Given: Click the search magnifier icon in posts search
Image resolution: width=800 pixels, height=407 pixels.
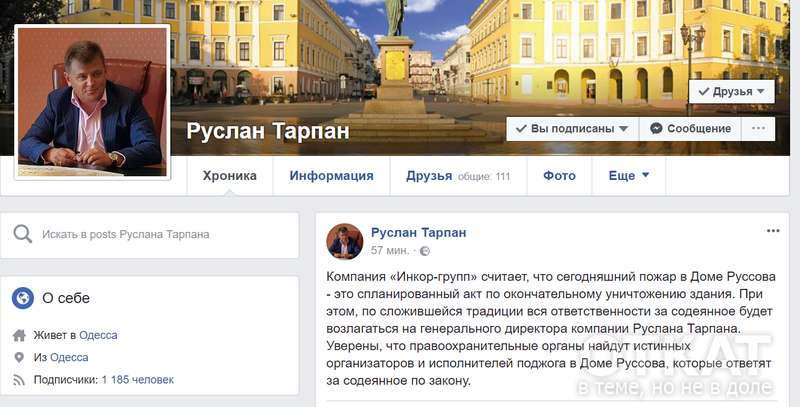Looking at the screenshot, I should [22, 234].
